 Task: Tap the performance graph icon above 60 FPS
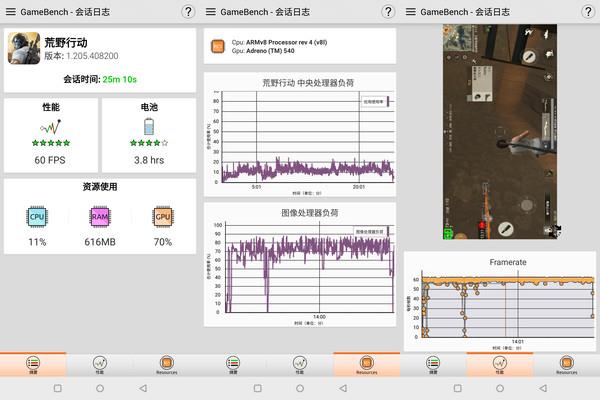click(x=51, y=127)
